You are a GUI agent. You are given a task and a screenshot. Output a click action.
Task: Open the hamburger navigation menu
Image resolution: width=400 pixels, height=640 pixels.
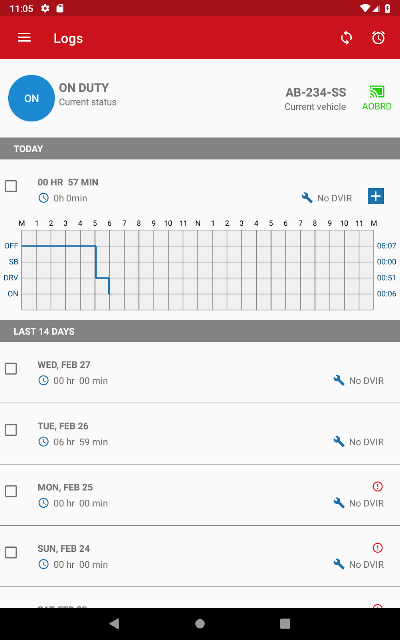point(24,38)
